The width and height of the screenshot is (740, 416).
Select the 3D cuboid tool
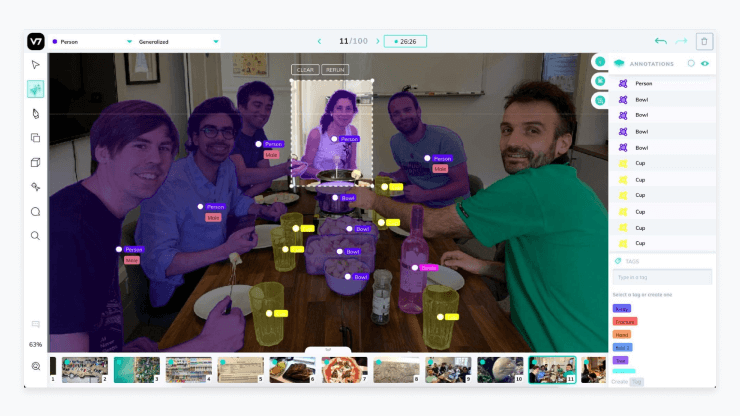click(35, 162)
